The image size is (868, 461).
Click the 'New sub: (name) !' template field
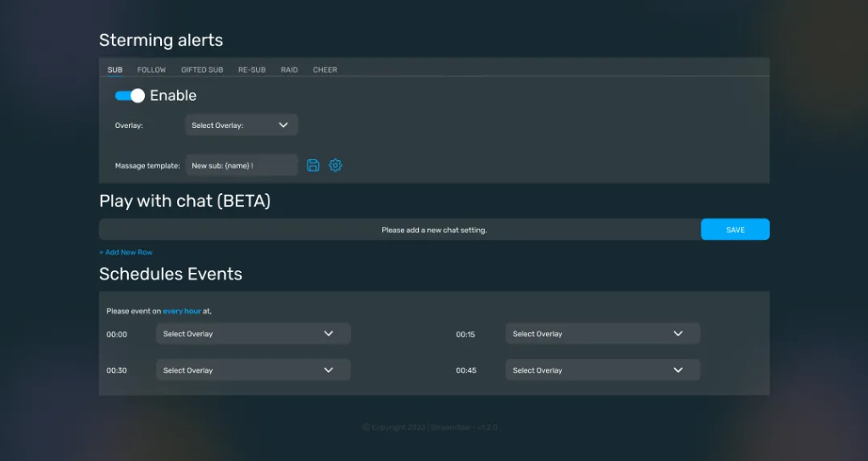(242, 165)
